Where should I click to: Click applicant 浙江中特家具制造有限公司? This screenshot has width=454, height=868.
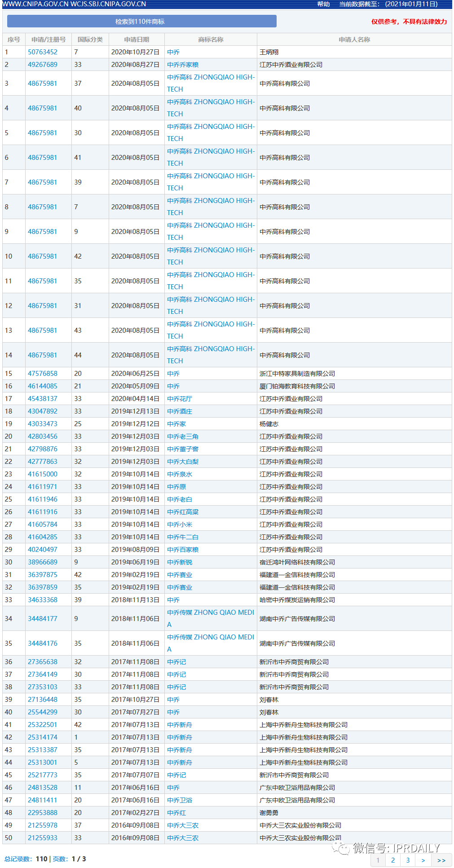tap(297, 374)
